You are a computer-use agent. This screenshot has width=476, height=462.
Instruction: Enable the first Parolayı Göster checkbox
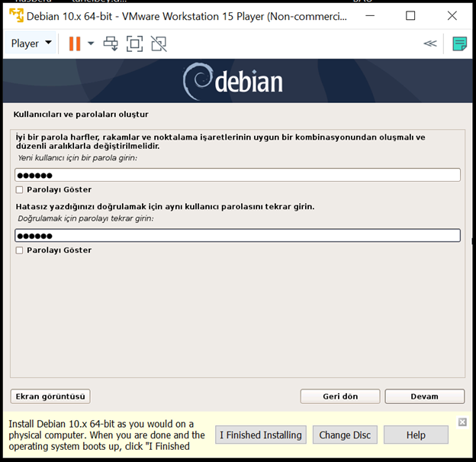(x=19, y=190)
